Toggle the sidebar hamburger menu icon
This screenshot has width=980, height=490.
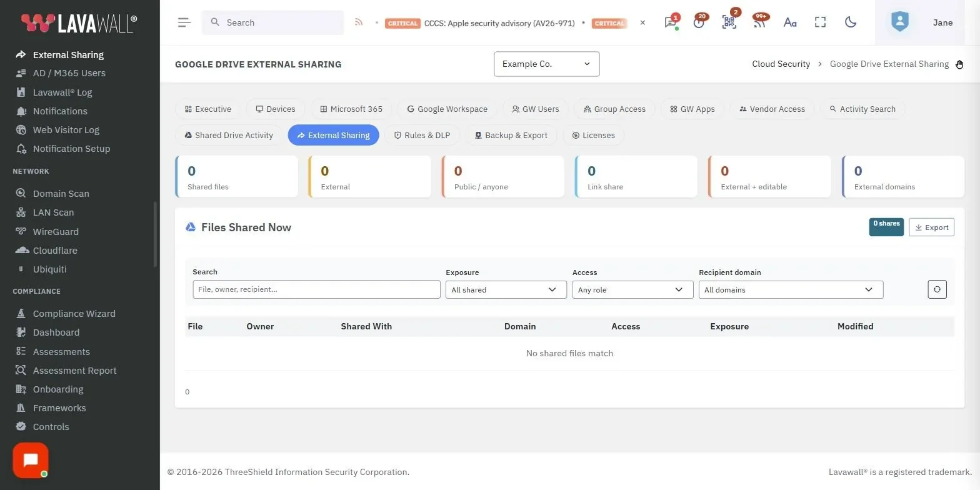pos(184,22)
